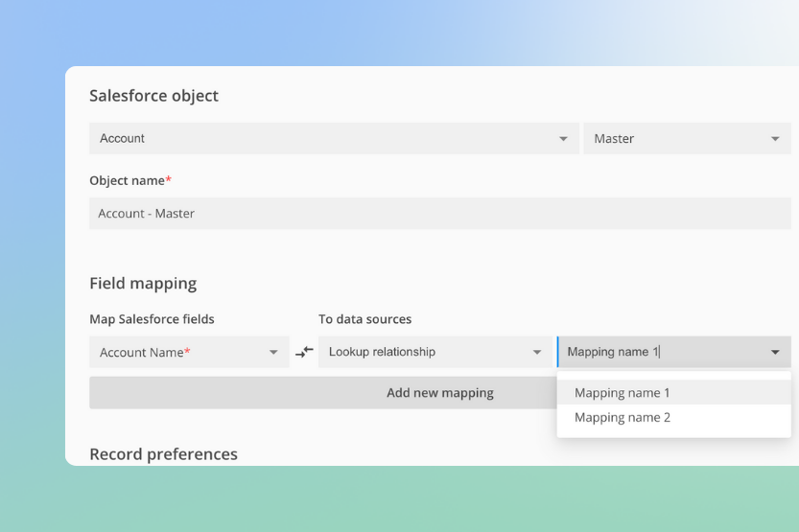Select Mapping name 1 from the list
This screenshot has height=532, width=799.
tap(623, 393)
